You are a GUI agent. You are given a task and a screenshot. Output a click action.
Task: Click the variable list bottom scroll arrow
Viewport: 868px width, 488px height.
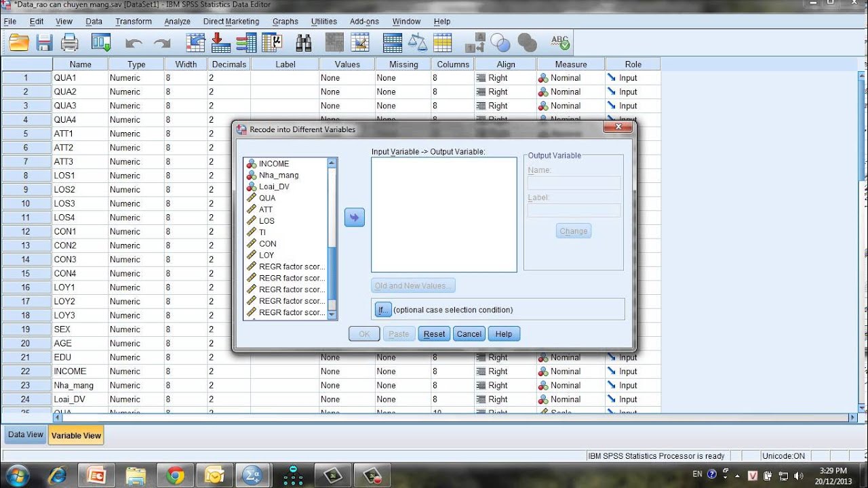332,314
